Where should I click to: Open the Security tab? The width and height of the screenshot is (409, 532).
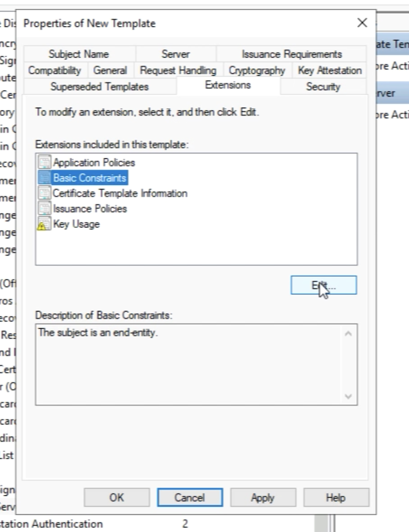click(x=323, y=87)
